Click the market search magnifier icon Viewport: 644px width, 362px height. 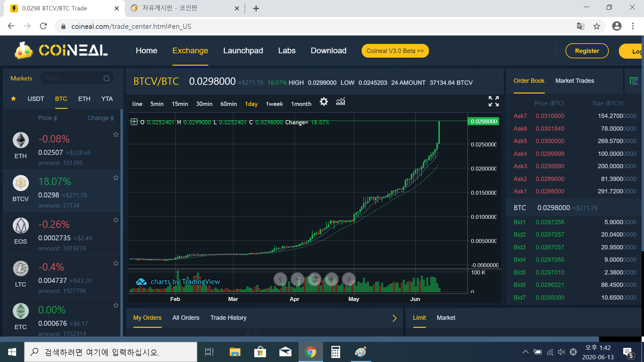[107, 78]
